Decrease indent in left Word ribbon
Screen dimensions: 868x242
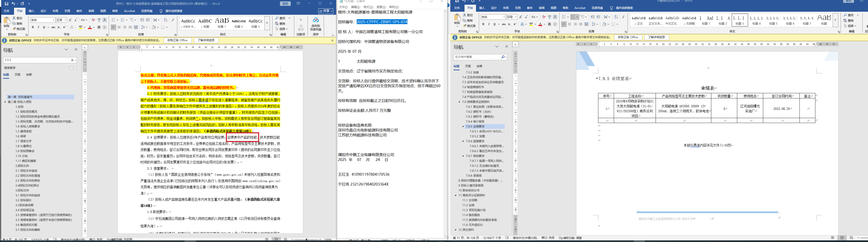pos(142,20)
